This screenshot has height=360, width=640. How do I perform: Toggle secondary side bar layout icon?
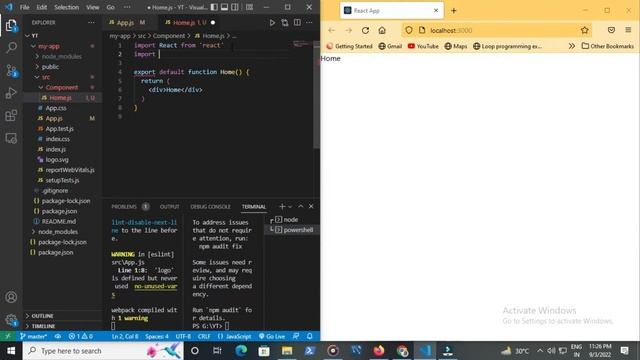pos(235,7)
